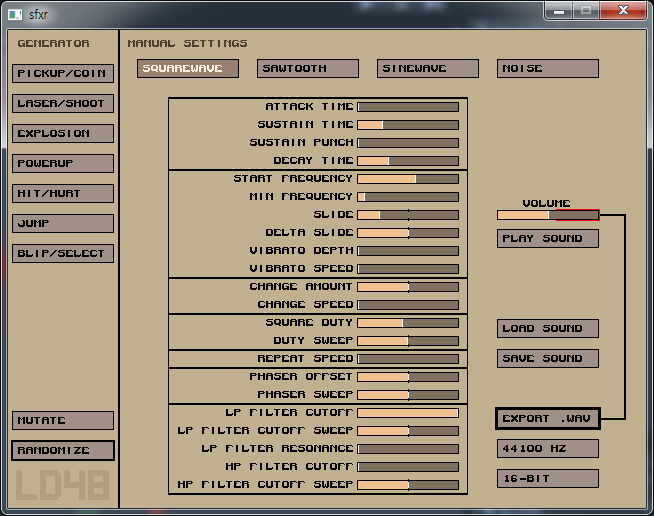Change the Change Amount slider

408,287
